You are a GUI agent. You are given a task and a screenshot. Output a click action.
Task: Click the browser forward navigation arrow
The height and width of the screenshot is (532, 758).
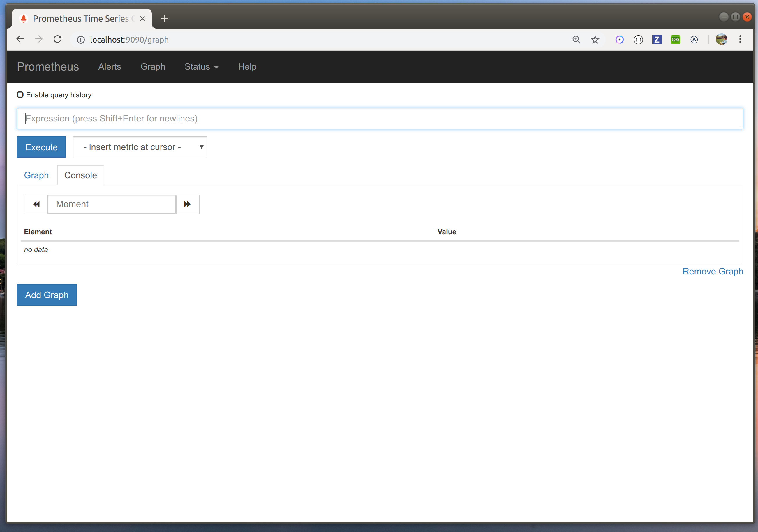coord(38,39)
